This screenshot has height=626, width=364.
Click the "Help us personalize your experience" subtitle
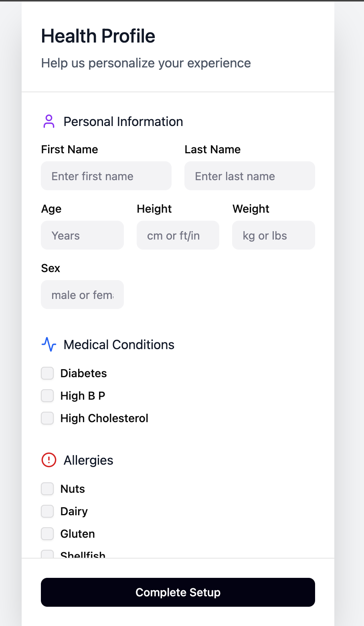tap(146, 63)
